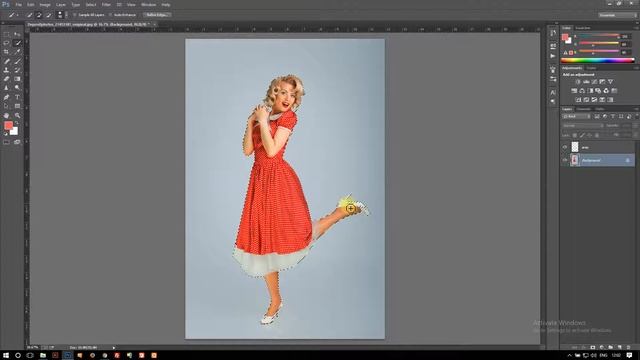Add a Curves adjustment

[x=594, y=82]
